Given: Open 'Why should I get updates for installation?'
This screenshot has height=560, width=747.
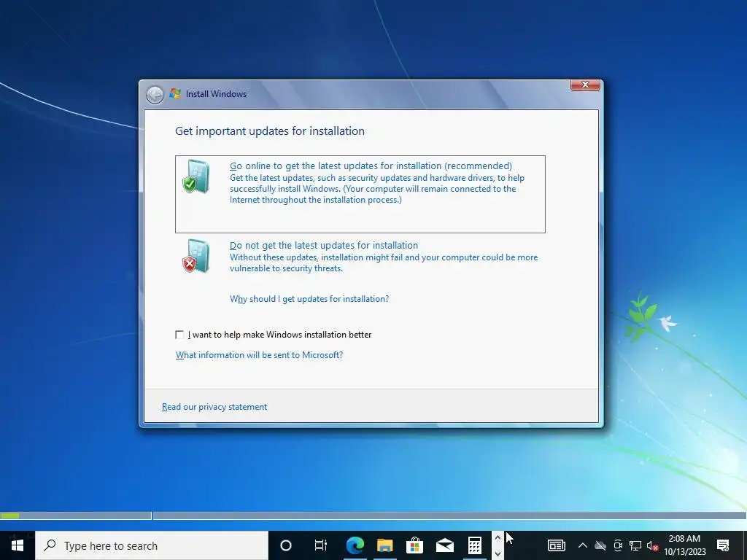Looking at the screenshot, I should [x=309, y=299].
